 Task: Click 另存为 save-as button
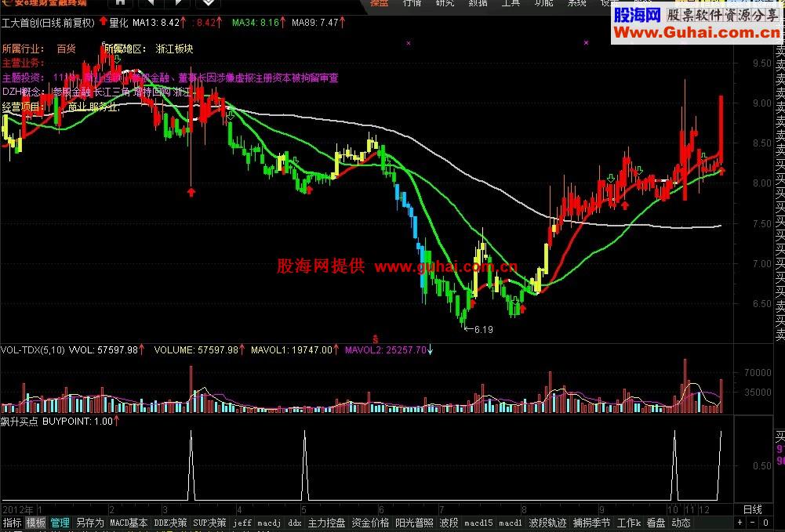pos(89,523)
